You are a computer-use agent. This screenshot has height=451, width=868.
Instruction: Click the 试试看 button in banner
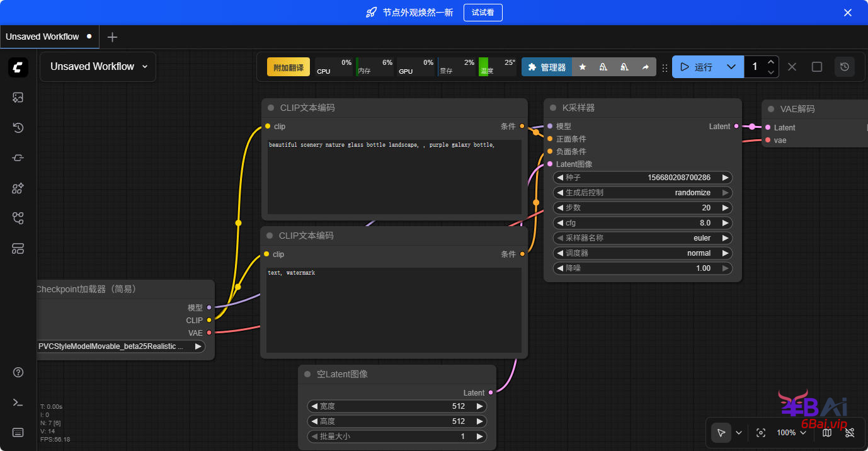pyautogui.click(x=483, y=13)
